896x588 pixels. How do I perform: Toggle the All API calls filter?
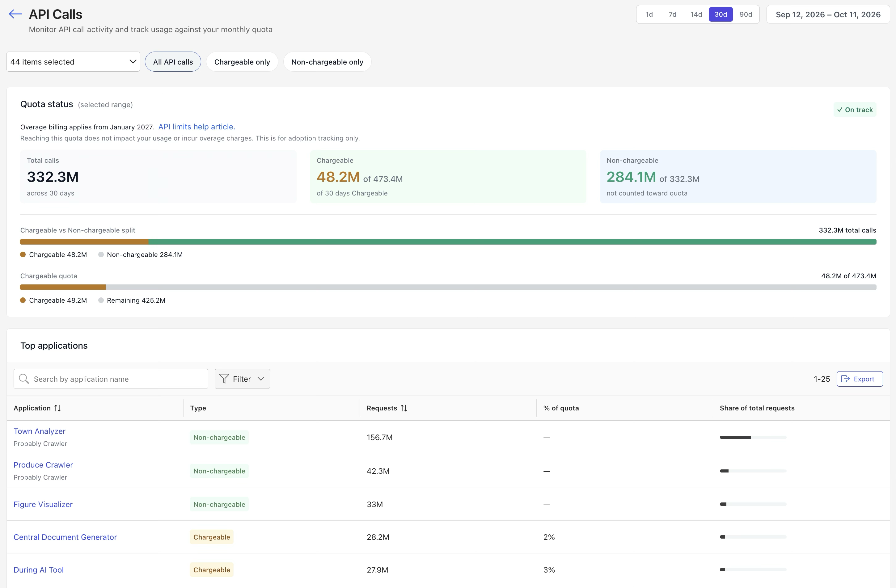point(173,62)
